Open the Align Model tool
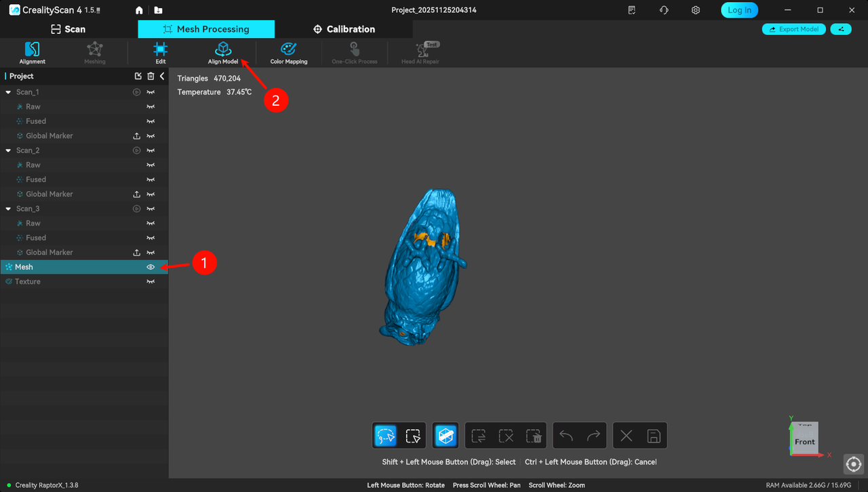This screenshot has height=492, width=868. pos(222,52)
